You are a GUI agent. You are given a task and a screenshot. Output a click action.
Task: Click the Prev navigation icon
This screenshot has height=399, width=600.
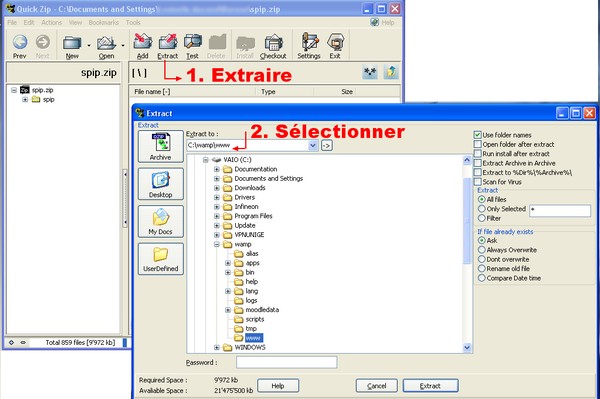point(20,42)
